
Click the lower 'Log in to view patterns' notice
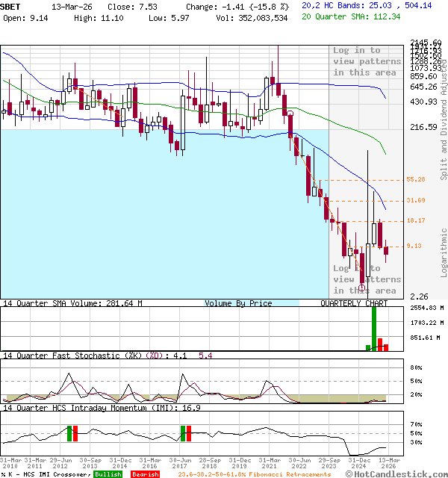coord(365,279)
